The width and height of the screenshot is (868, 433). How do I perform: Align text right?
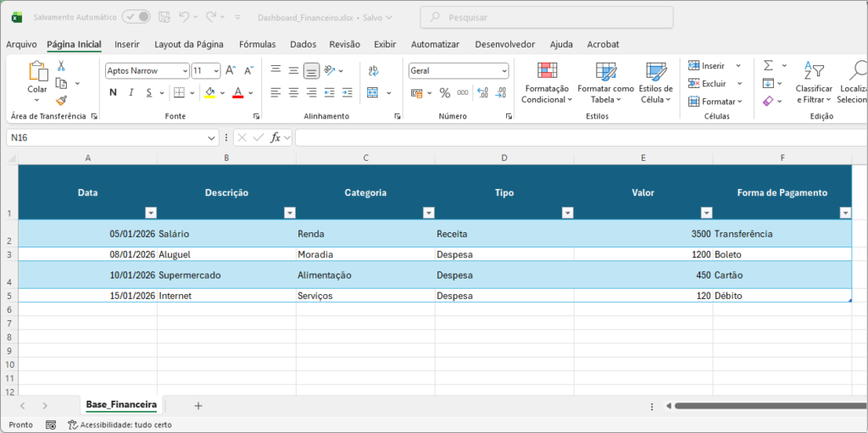(312, 92)
